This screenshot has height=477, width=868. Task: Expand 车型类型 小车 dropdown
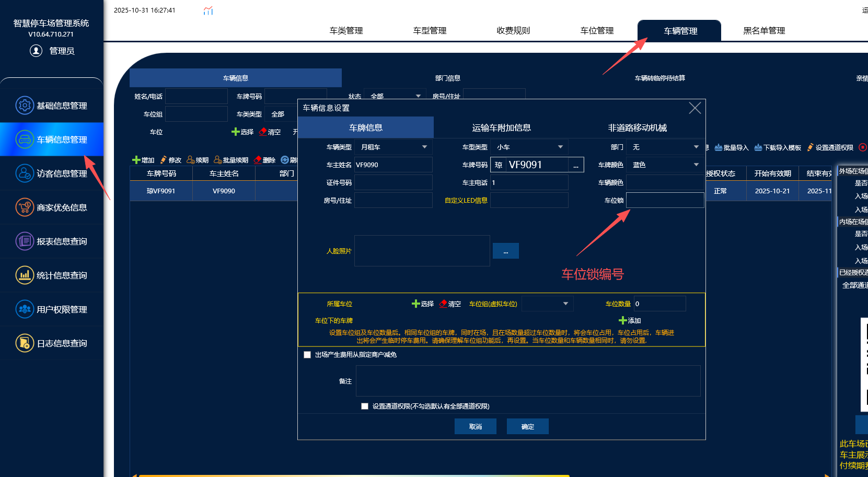[x=560, y=147]
